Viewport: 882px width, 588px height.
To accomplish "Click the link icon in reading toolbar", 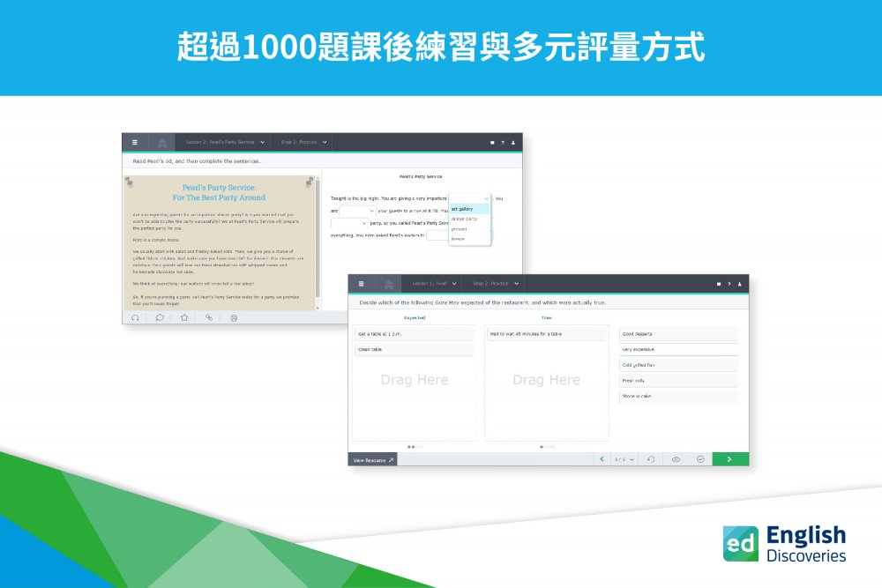I will click(209, 317).
